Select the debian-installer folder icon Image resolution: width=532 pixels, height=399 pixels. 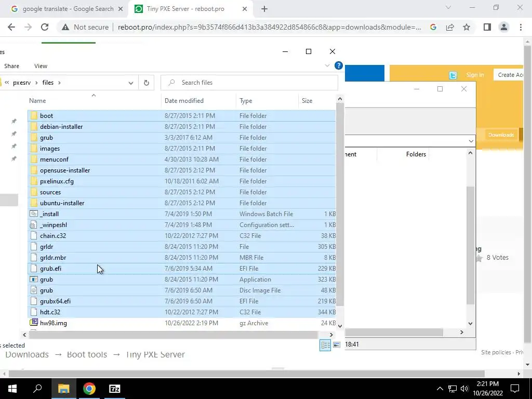tap(34, 127)
